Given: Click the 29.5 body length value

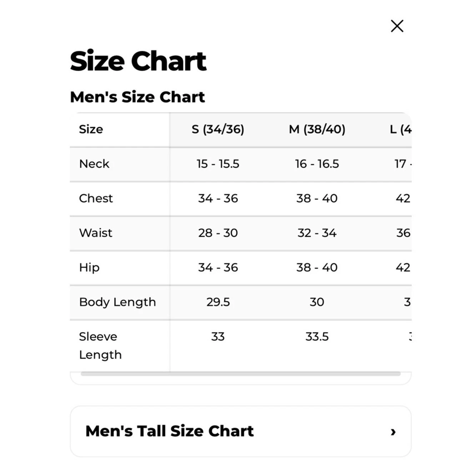Looking at the screenshot, I should pos(218,302).
